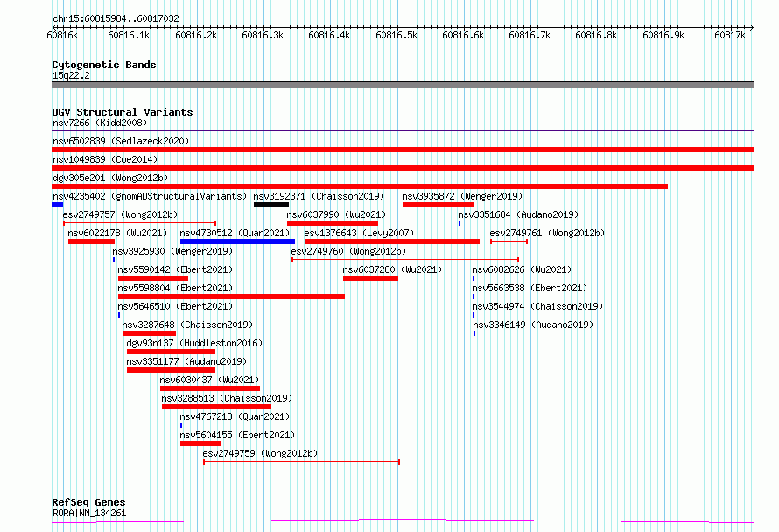
Task: Select the RORA|NM_134261 gene label
Action: click(x=89, y=513)
